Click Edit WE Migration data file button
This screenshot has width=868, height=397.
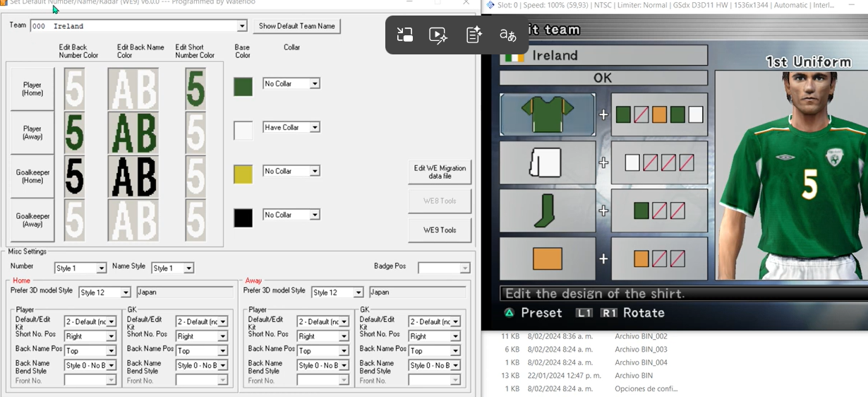[440, 172]
